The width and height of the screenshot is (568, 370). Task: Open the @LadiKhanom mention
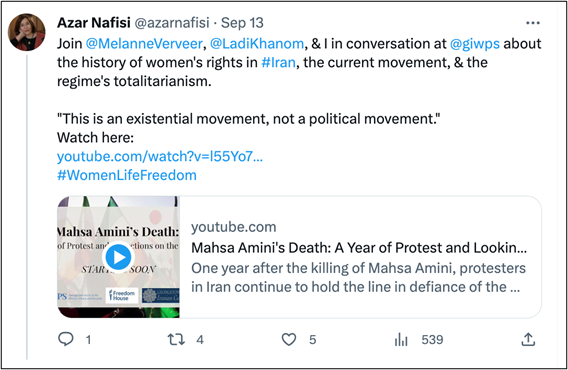tap(257, 43)
